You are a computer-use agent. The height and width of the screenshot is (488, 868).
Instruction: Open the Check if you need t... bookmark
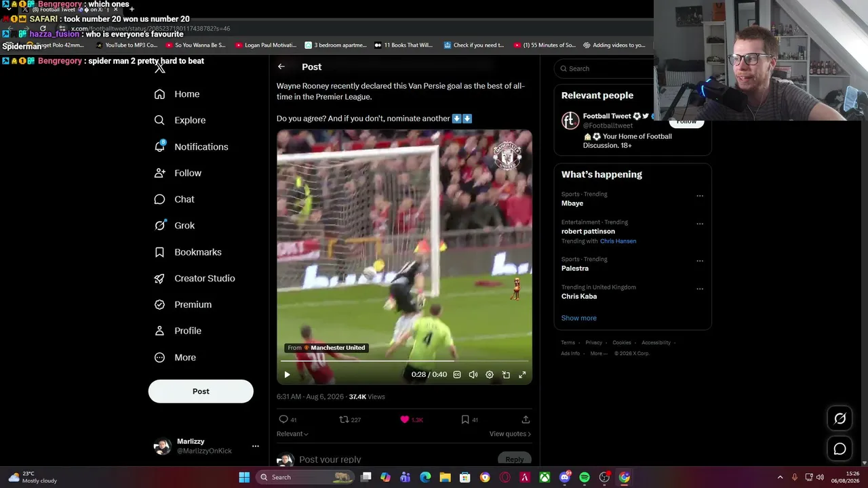[474, 45]
